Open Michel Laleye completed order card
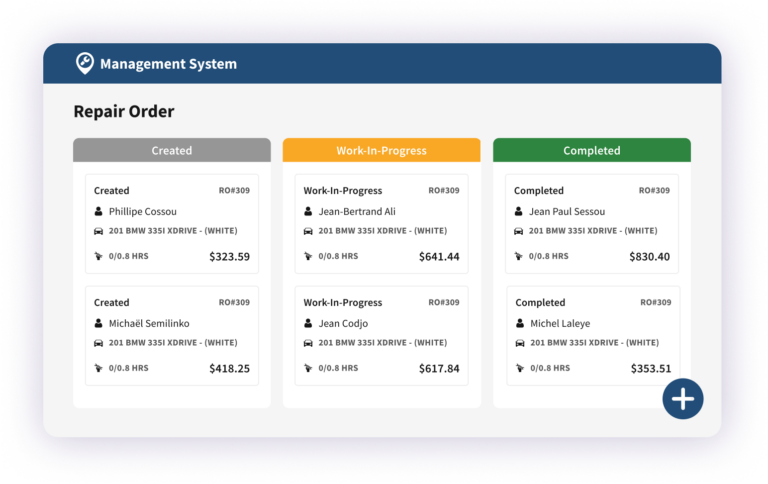The image size is (768, 484). tap(593, 336)
